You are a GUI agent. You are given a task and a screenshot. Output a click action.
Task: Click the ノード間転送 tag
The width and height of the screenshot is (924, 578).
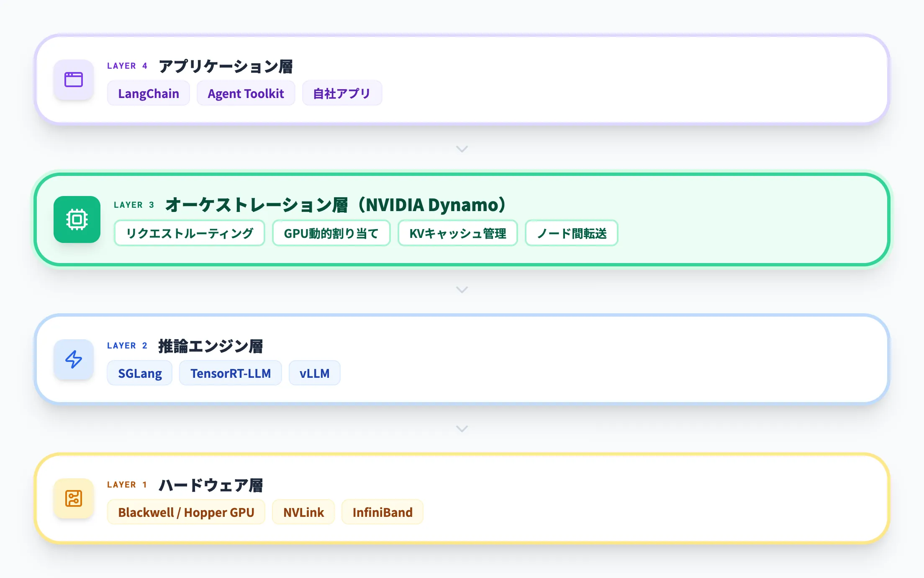(571, 233)
